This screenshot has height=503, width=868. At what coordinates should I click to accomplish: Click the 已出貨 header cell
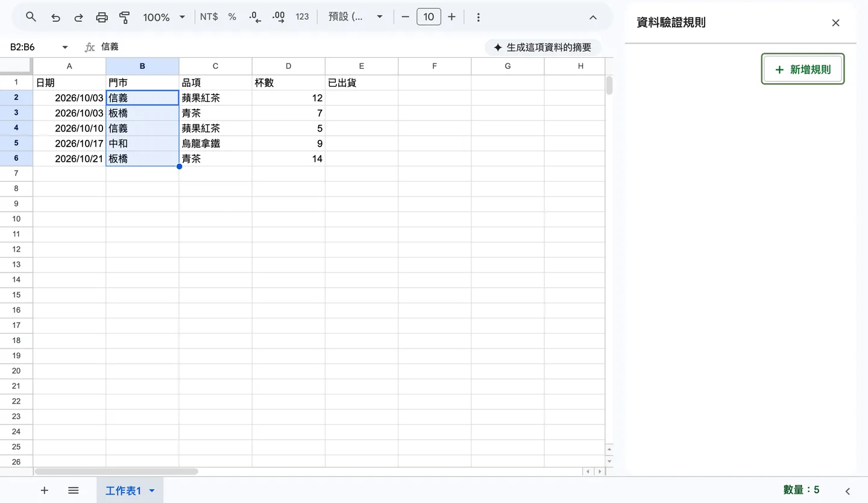(362, 83)
